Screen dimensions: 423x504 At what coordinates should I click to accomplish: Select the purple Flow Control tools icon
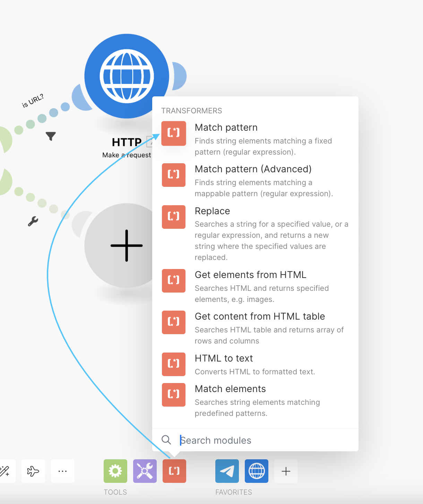coord(145,471)
